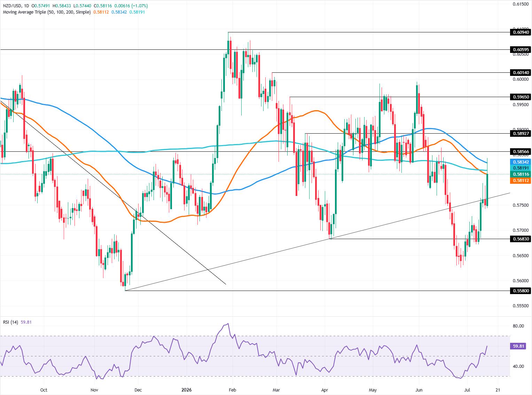The height and width of the screenshot is (395, 532).
Task: Click the 0.58927 price level label
Action: pos(521,133)
